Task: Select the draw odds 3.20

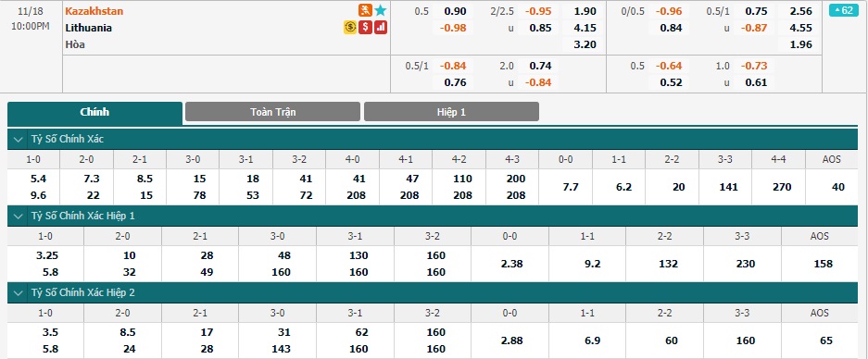Action: (x=585, y=44)
